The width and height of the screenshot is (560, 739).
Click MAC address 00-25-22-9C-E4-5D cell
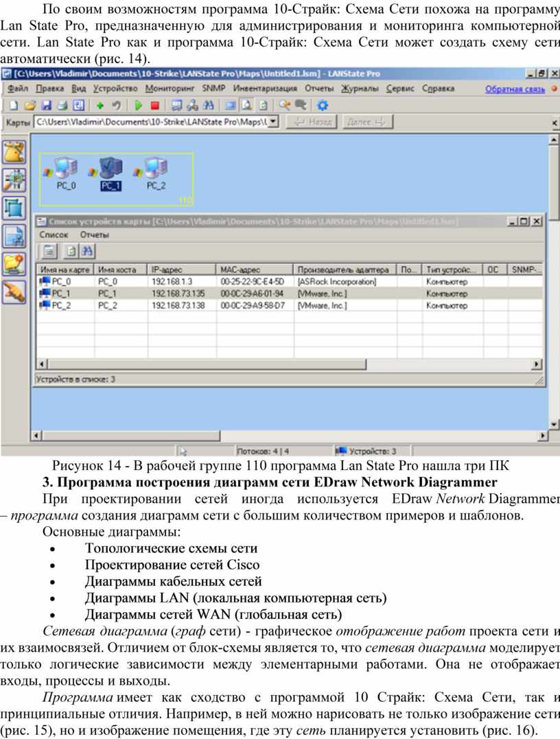pyautogui.click(x=252, y=282)
